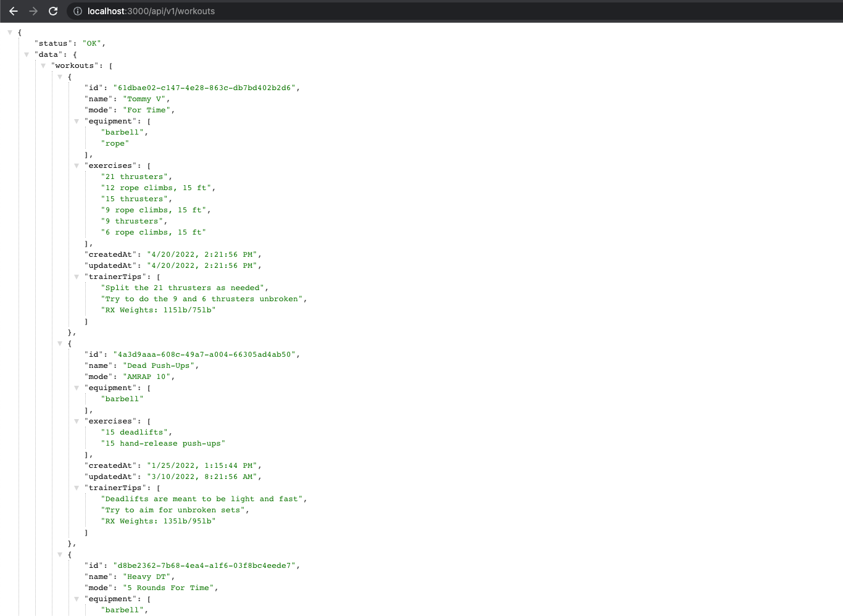Select the "Try to aim for unbroken sets" tip
This screenshot has width=843, height=616.
click(x=173, y=510)
